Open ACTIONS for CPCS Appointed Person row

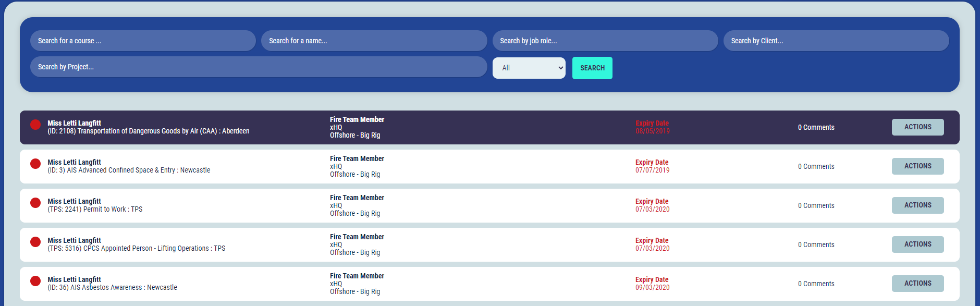coord(917,244)
